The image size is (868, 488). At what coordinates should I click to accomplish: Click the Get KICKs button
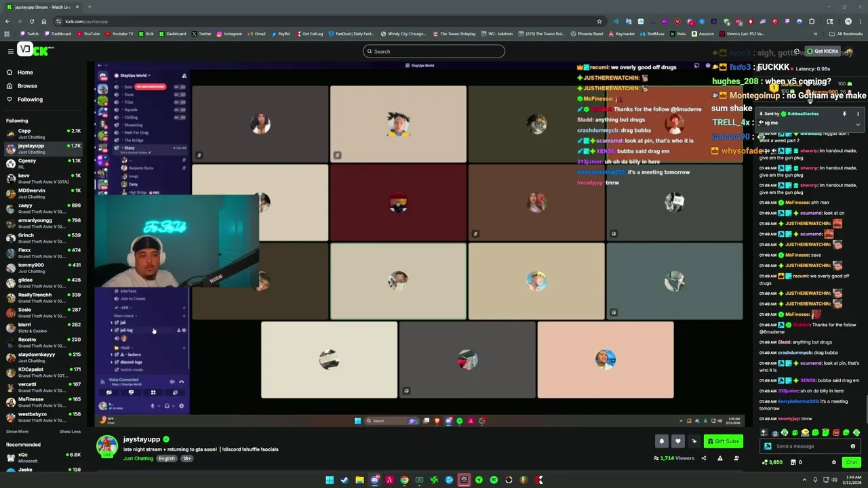coord(823,51)
